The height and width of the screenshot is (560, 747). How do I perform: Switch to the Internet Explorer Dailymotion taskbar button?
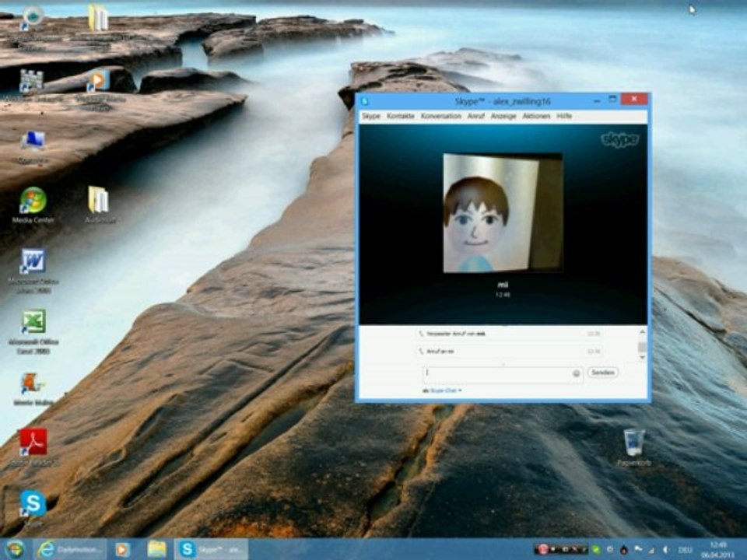coord(70,549)
